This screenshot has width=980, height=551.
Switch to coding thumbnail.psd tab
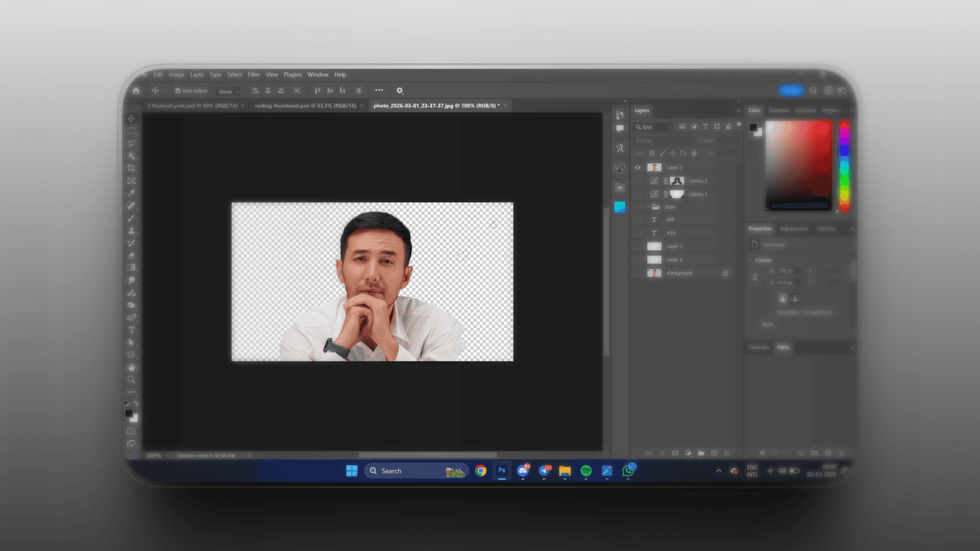[x=305, y=106]
